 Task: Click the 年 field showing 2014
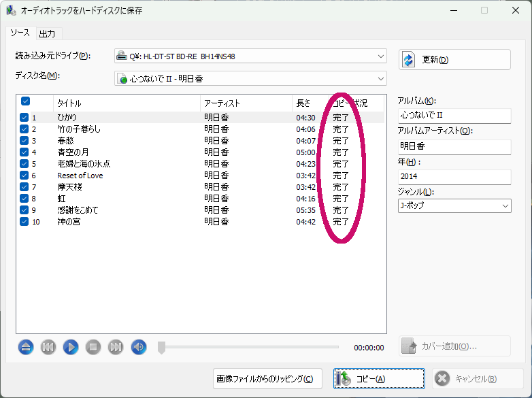454,177
